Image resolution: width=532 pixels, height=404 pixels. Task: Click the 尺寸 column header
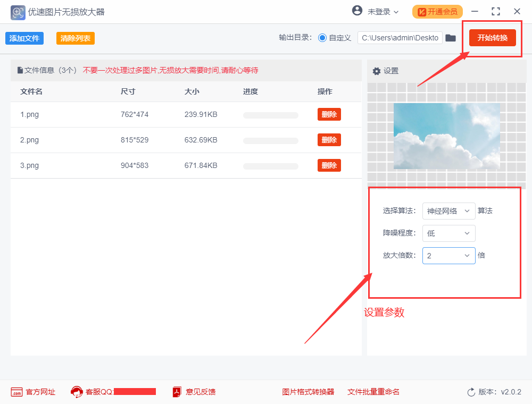[x=128, y=91]
